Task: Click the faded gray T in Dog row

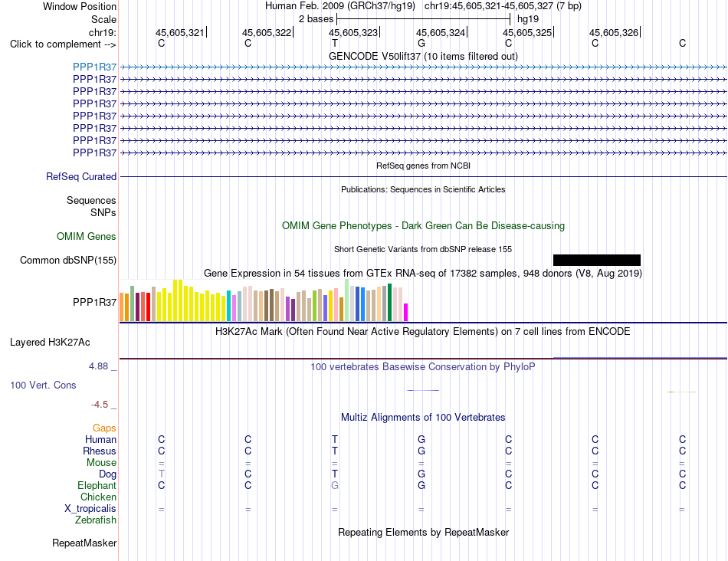Action: (x=161, y=474)
